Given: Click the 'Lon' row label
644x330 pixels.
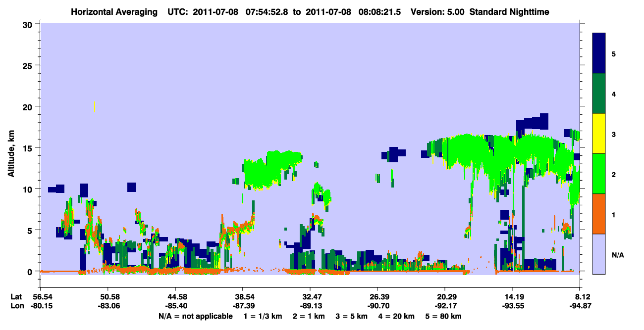Looking at the screenshot, I should (x=17, y=305).
